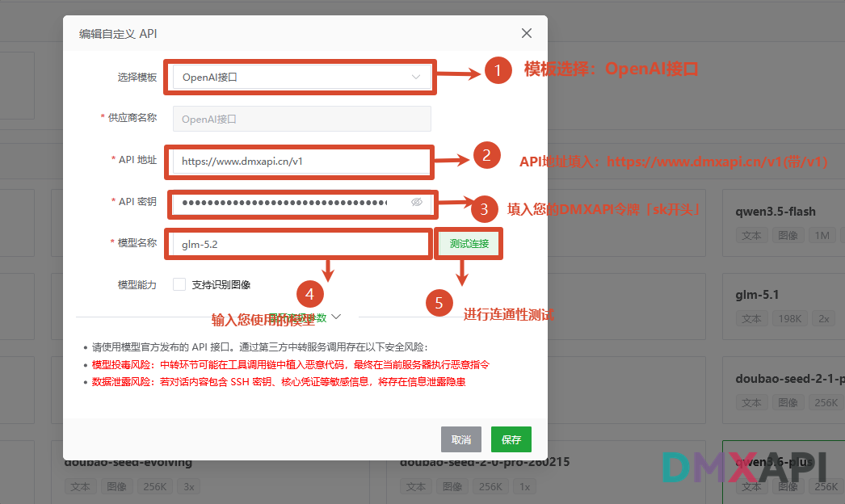The image size is (845, 504).
Task: Enable the 支持识别图像 checkbox
Action: pos(179,284)
